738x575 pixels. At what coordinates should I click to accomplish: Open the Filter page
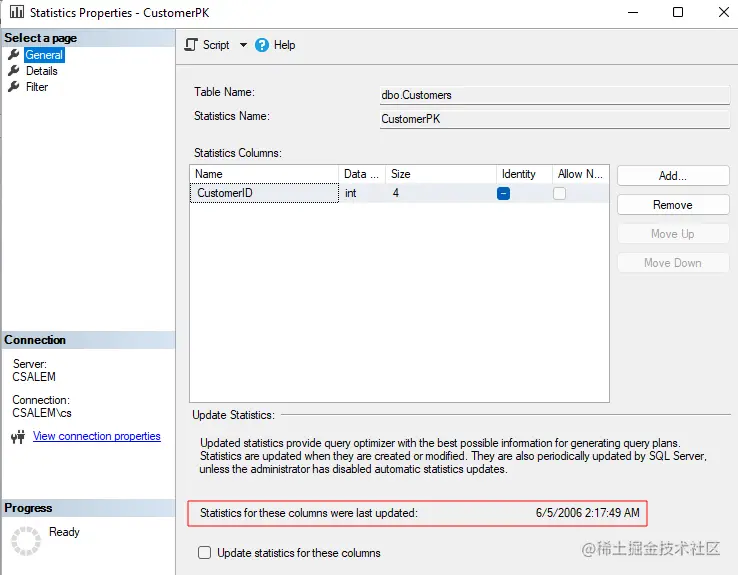pyautogui.click(x=37, y=87)
